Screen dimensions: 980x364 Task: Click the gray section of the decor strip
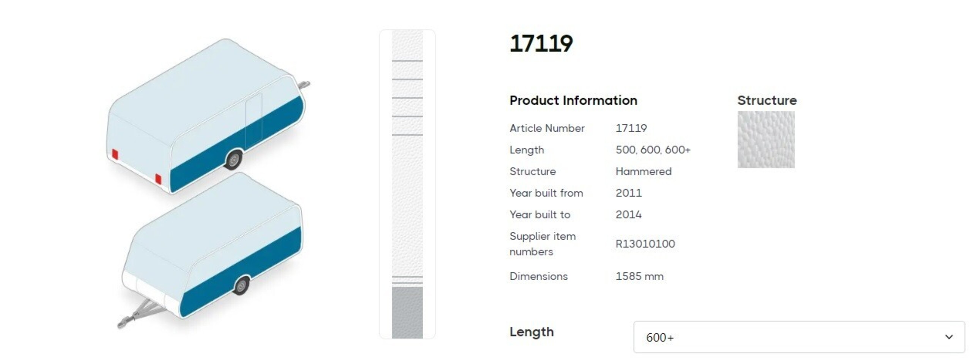click(x=407, y=312)
